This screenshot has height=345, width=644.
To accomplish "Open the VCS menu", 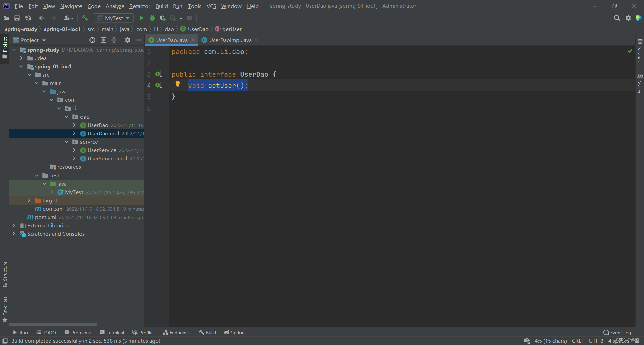I will pyautogui.click(x=211, y=6).
